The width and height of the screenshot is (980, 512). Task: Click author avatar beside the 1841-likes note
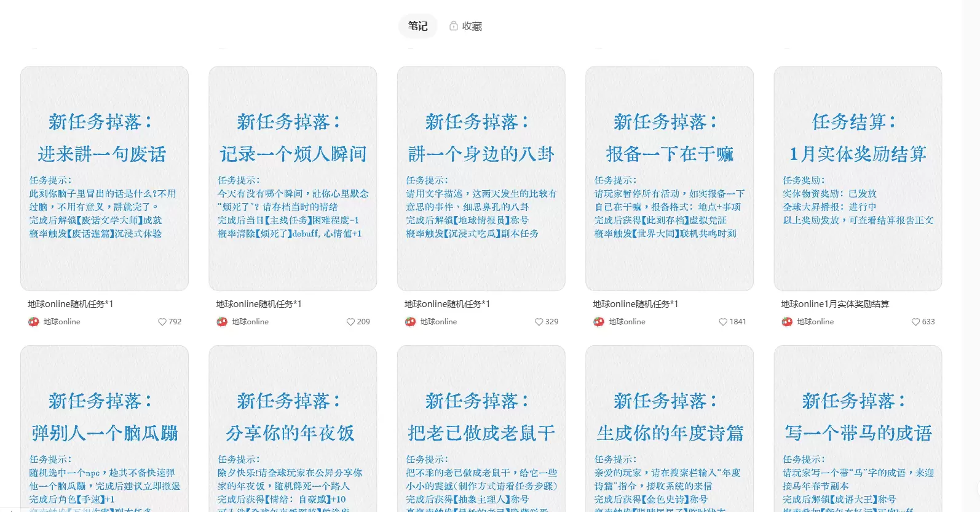599,322
